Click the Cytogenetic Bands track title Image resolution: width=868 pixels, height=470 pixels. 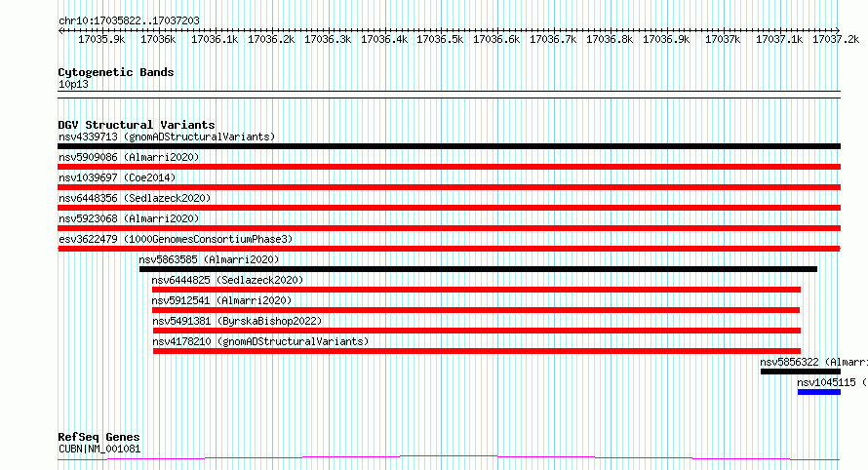tap(116, 72)
